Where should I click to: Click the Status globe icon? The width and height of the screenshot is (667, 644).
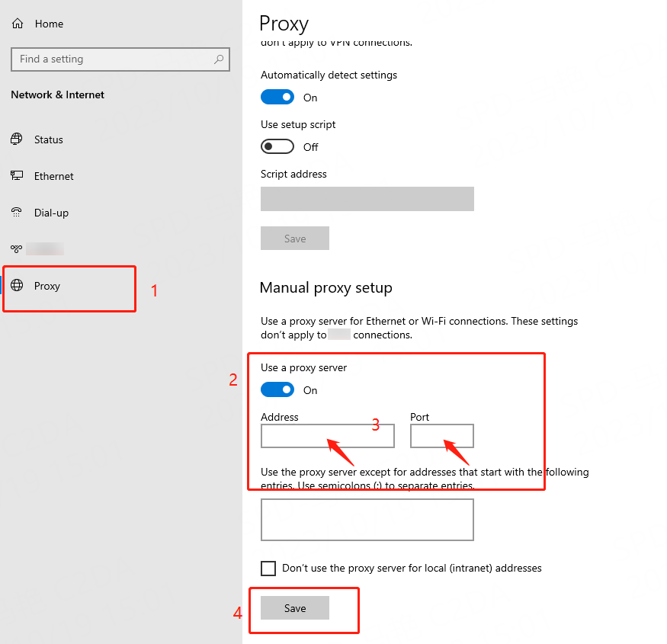17,139
